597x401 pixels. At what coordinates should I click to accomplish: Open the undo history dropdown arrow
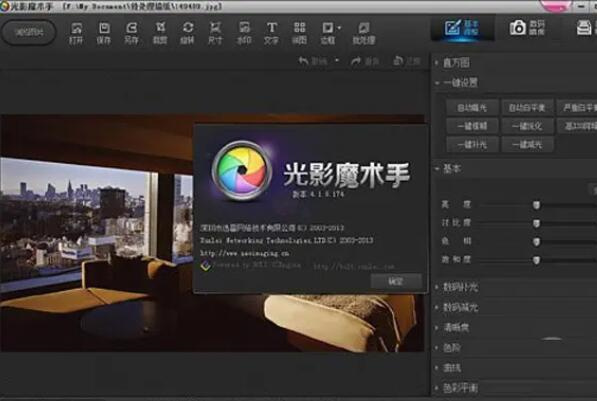pos(337,61)
